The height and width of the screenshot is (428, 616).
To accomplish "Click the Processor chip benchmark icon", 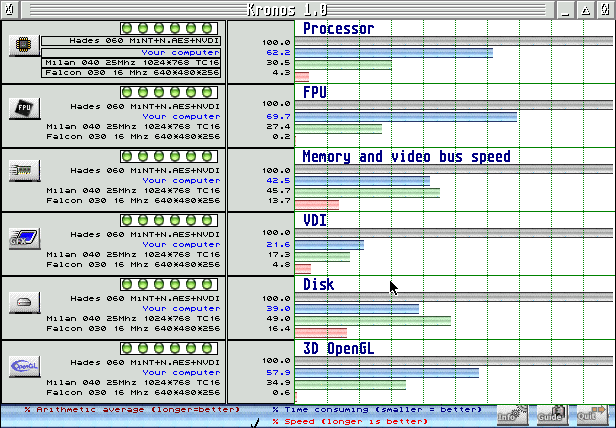I will point(21,45).
